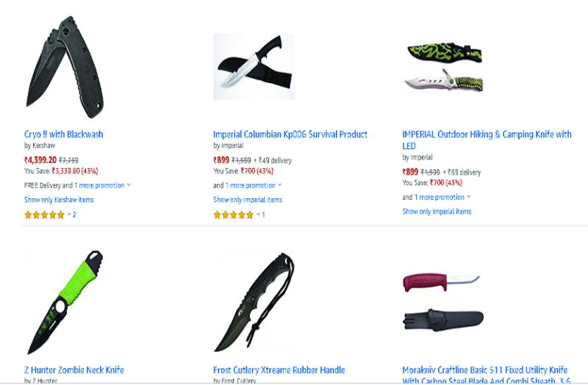Expand rating breakdown chevron for Imperial Columbian
Screen dimensions: 588x385
click(259, 215)
